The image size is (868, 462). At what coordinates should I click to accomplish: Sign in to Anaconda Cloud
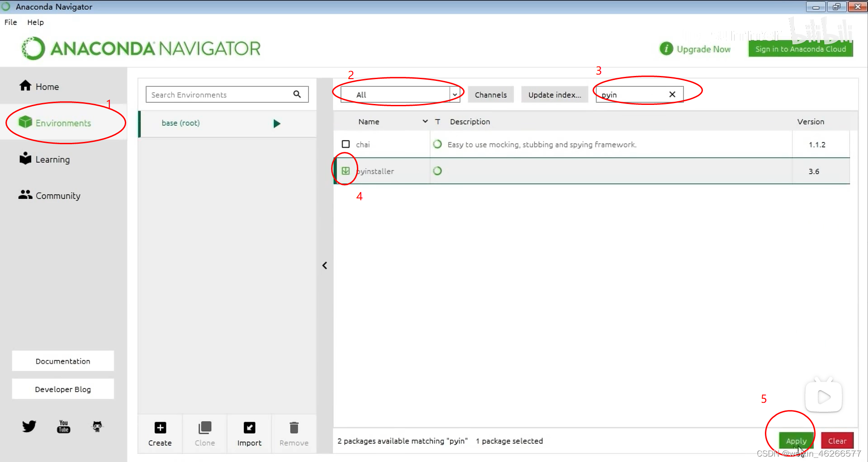[801, 49]
